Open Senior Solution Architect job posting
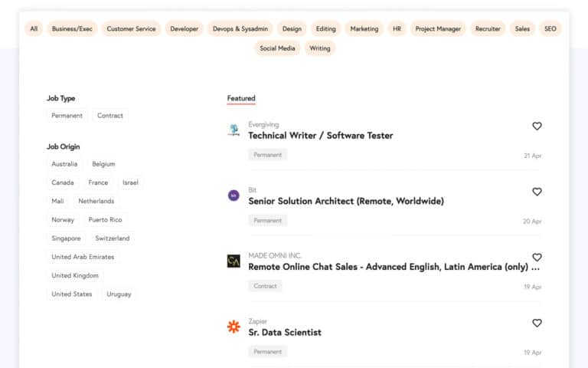Image resolution: width=588 pixels, height=368 pixels. tap(346, 202)
